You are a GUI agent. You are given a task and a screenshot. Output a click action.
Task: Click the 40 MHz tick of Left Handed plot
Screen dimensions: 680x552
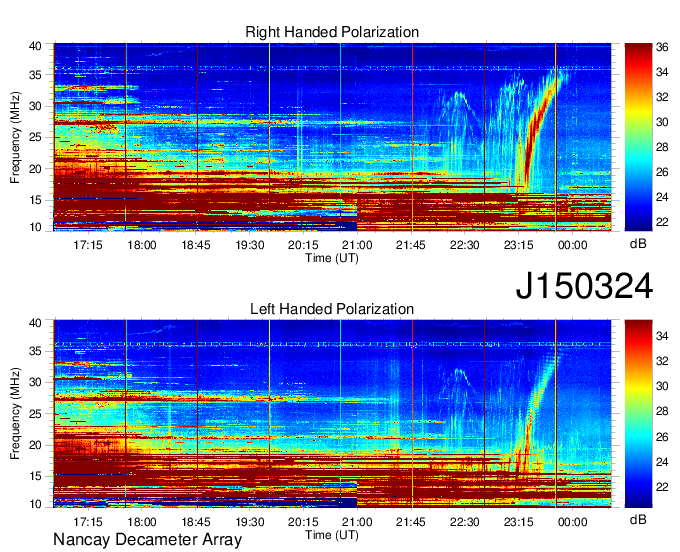tap(35, 323)
